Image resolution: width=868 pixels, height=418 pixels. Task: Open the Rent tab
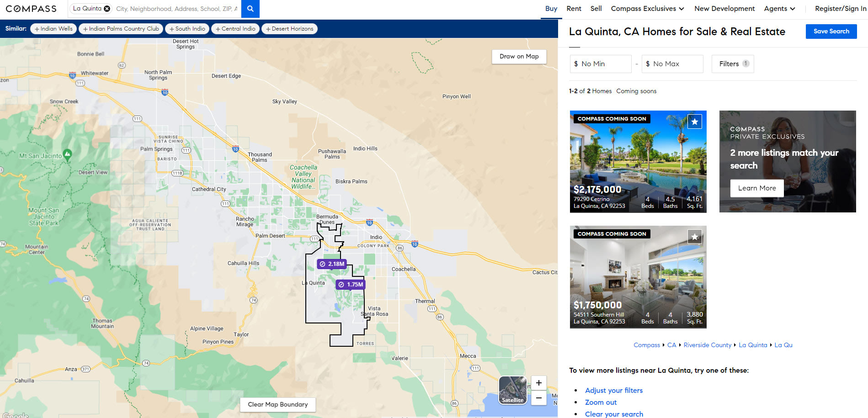[x=574, y=9]
